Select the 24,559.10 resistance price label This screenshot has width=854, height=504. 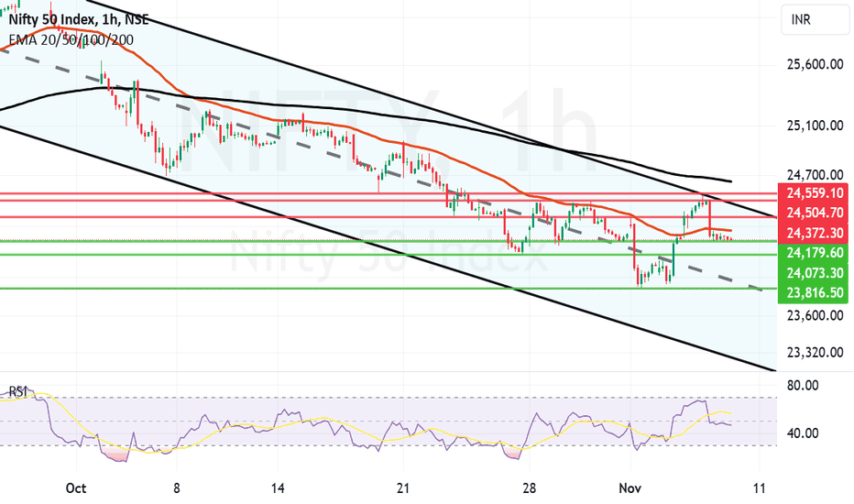tap(815, 192)
